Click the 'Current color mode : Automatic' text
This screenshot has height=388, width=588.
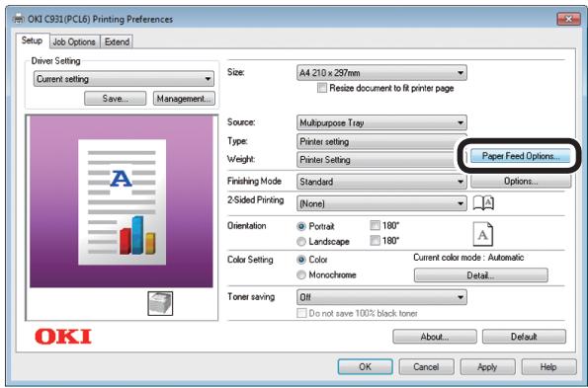pos(468,258)
